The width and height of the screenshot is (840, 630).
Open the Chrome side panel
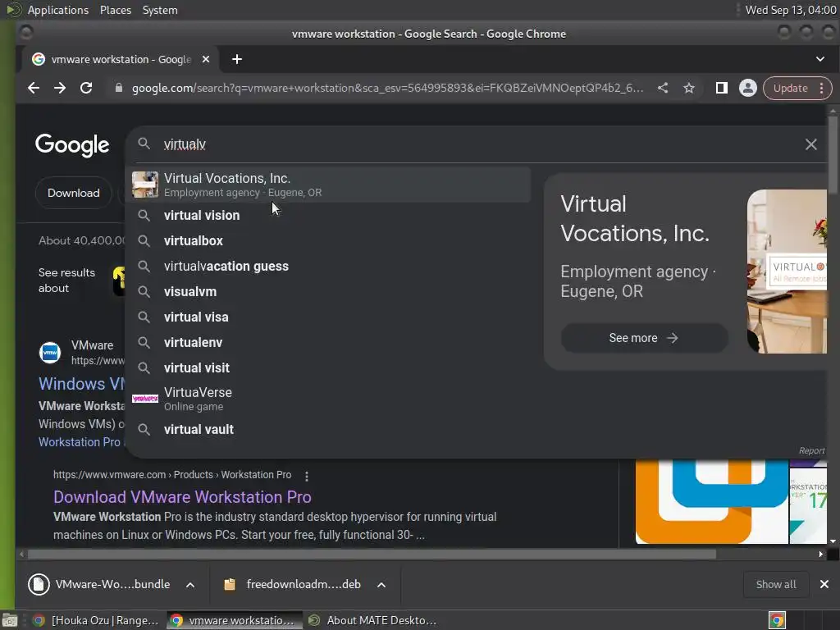722,88
